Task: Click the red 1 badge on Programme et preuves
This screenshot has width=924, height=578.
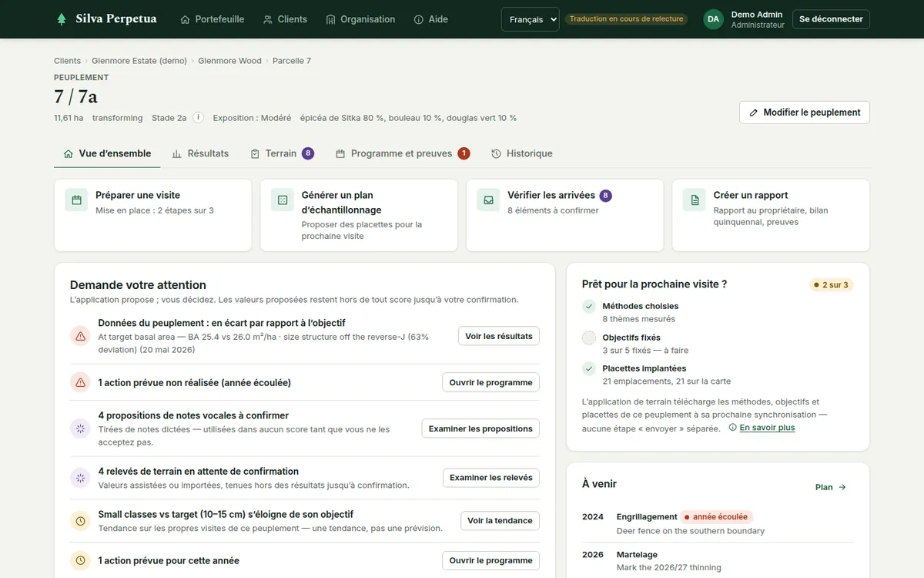Action: point(464,153)
